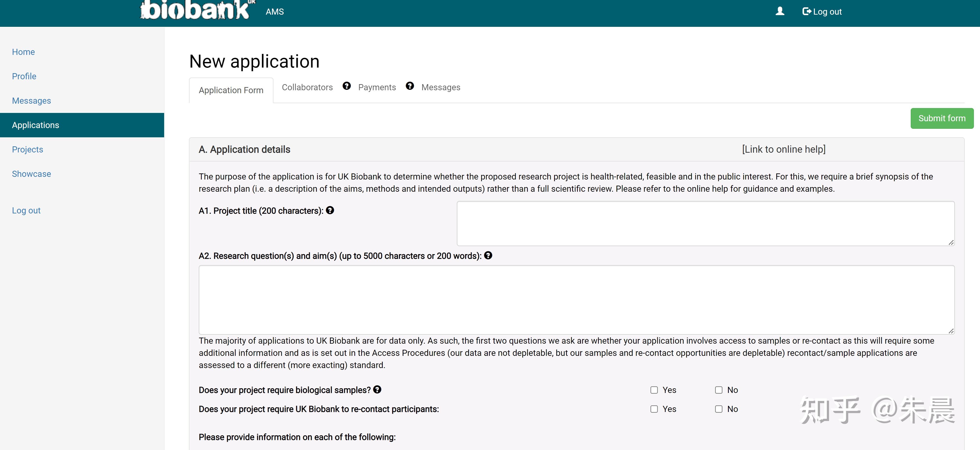Open help tooltip for A1 Project title
This screenshot has width=980, height=450.
coord(330,210)
